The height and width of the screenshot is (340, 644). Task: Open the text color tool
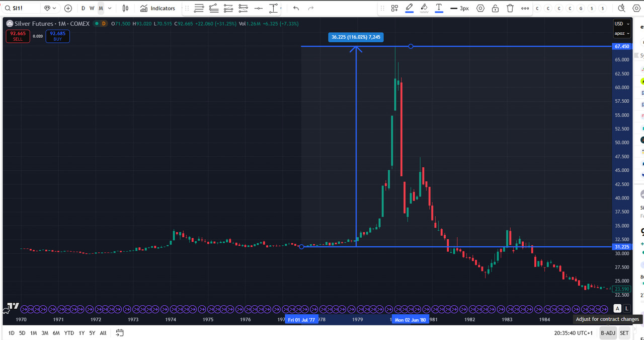click(x=439, y=9)
